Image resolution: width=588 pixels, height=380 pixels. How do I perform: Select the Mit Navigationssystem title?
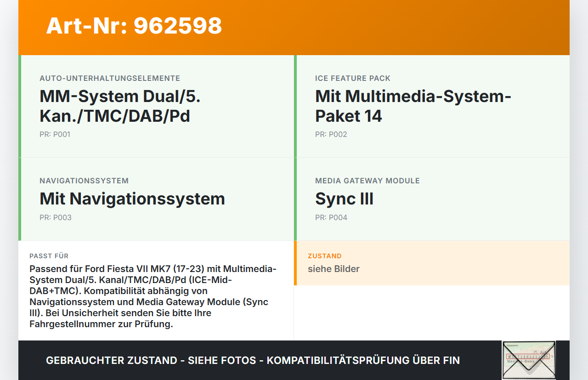click(132, 199)
